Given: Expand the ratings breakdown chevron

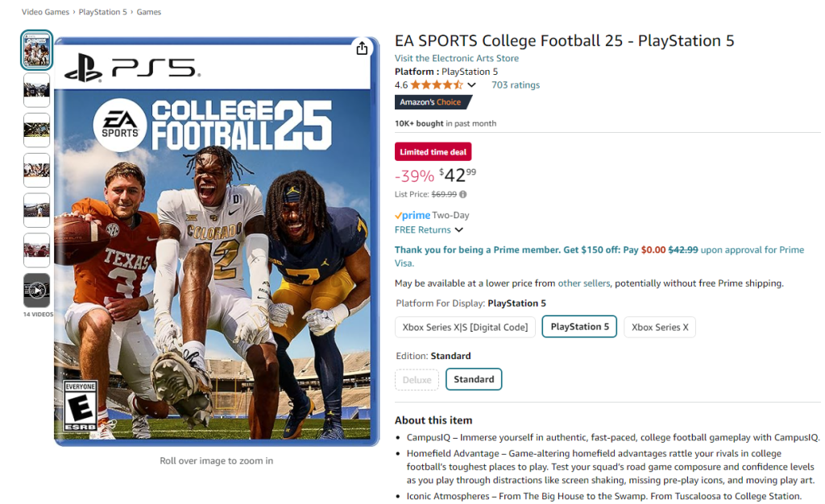Looking at the screenshot, I should click(471, 85).
